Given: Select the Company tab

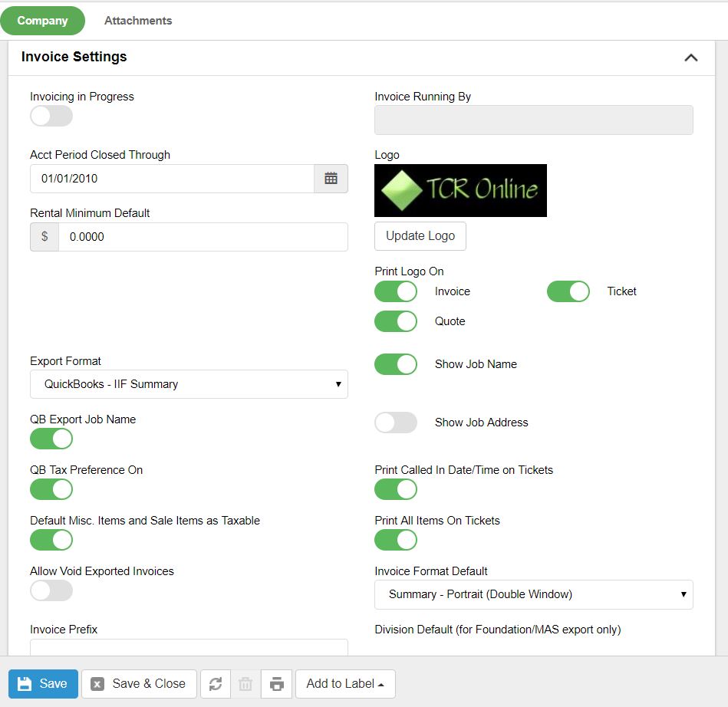Looking at the screenshot, I should coord(43,21).
